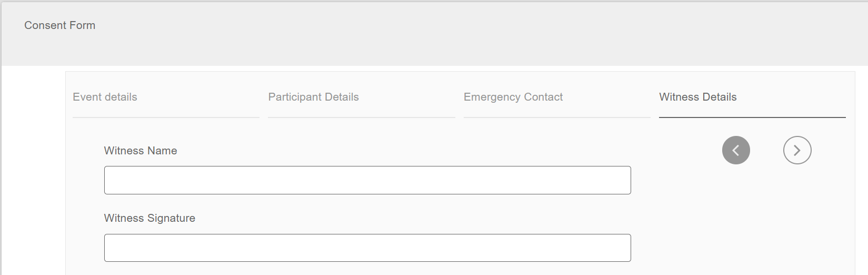
Task: Open the Participant Details tab
Action: (313, 97)
